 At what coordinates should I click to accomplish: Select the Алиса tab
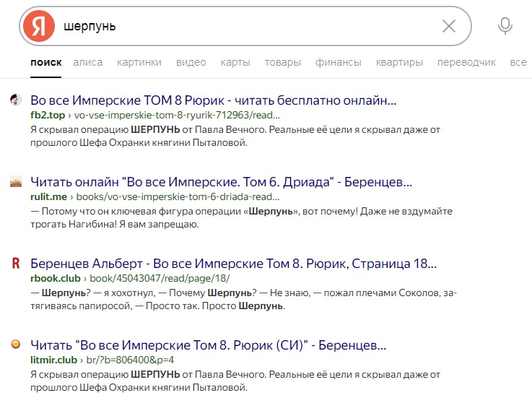(x=87, y=62)
